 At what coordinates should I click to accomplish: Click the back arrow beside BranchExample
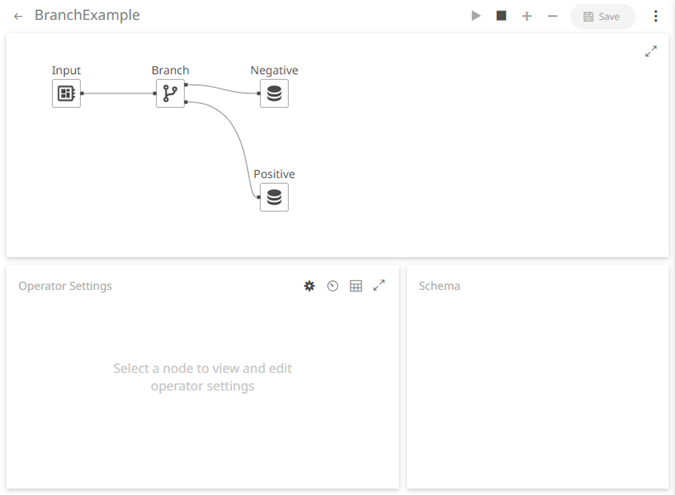(18, 16)
